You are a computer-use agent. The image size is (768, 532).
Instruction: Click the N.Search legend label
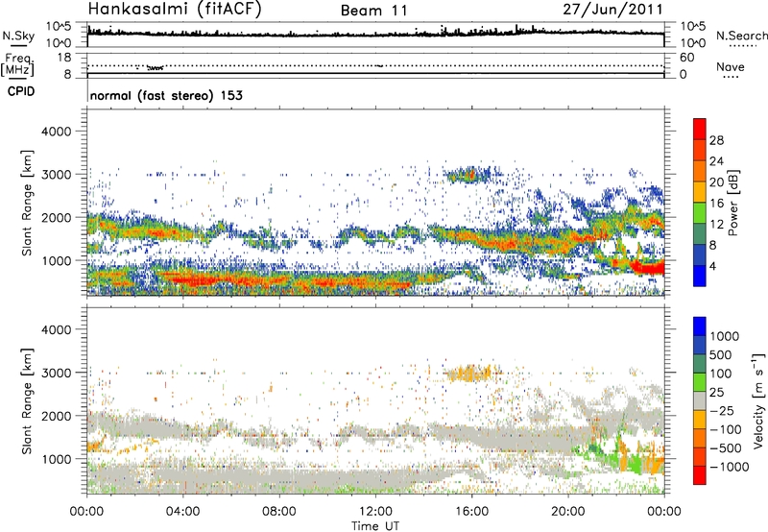[741, 36]
